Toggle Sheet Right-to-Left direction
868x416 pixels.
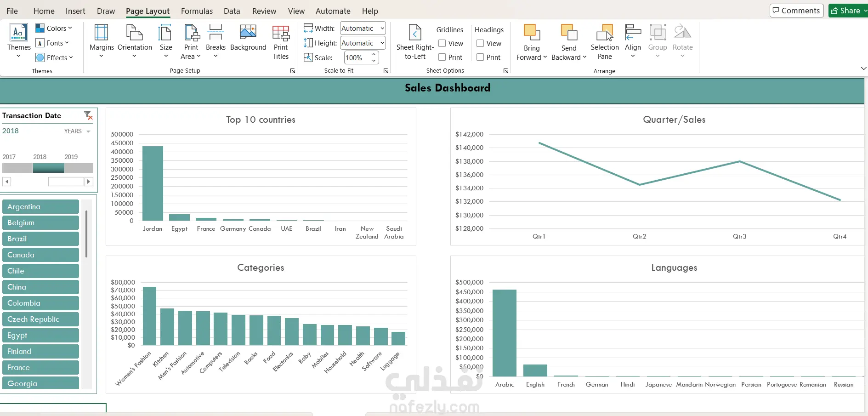pyautogui.click(x=415, y=41)
